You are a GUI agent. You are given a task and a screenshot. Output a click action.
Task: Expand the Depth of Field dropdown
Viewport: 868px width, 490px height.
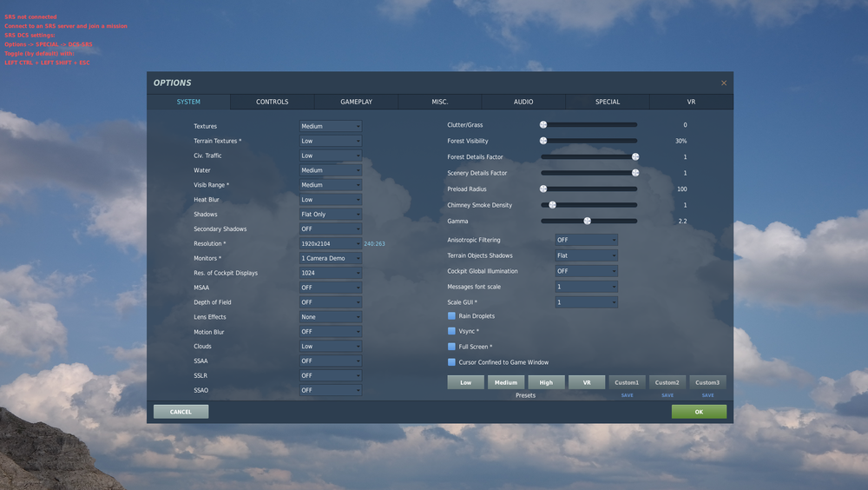pos(331,302)
